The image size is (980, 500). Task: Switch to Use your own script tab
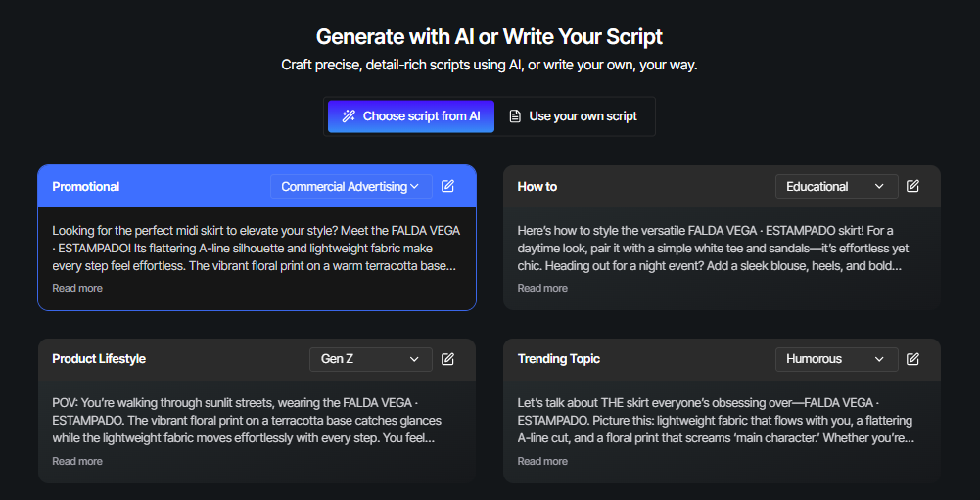(x=574, y=116)
